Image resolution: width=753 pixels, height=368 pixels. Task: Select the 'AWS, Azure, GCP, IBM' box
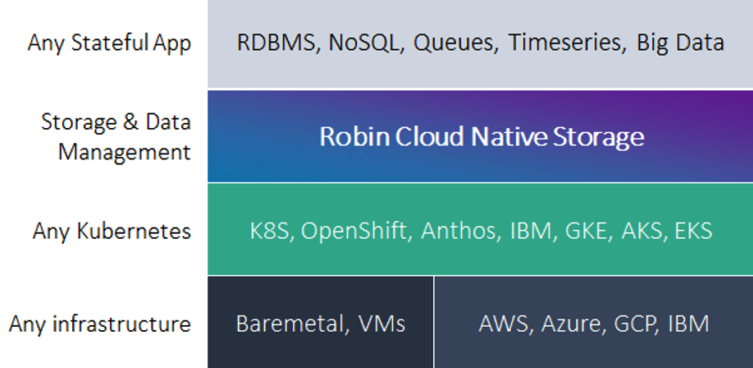click(594, 322)
